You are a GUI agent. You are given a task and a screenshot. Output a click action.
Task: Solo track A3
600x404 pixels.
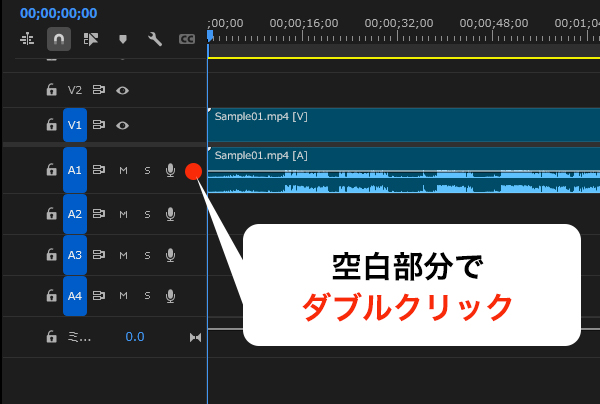[147, 256]
